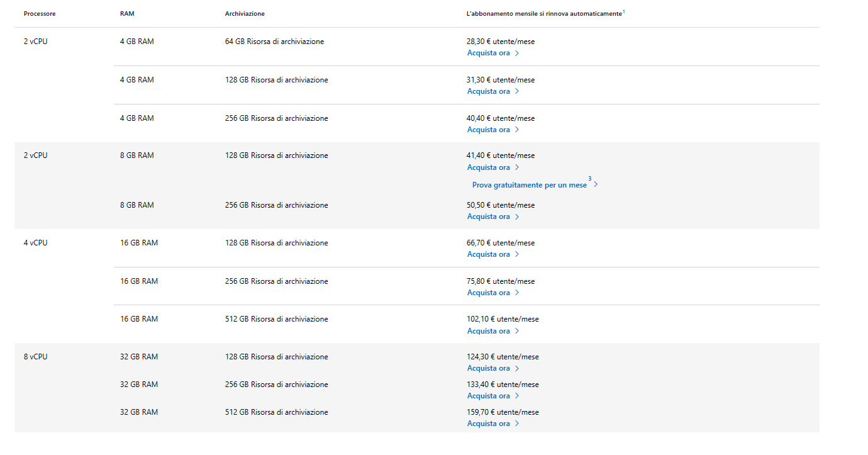
Task: Click chevron arrow beside 66,70 € Acquista ora
Action: [517, 254]
